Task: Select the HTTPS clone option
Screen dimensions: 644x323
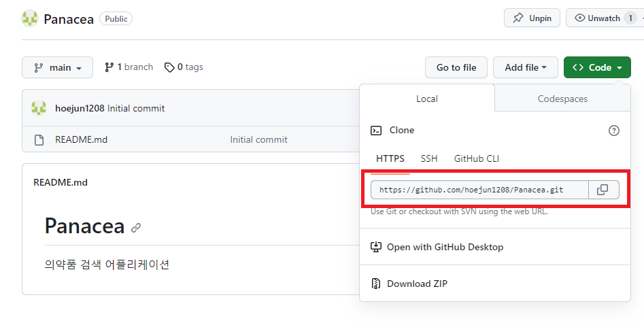Action: tap(390, 158)
